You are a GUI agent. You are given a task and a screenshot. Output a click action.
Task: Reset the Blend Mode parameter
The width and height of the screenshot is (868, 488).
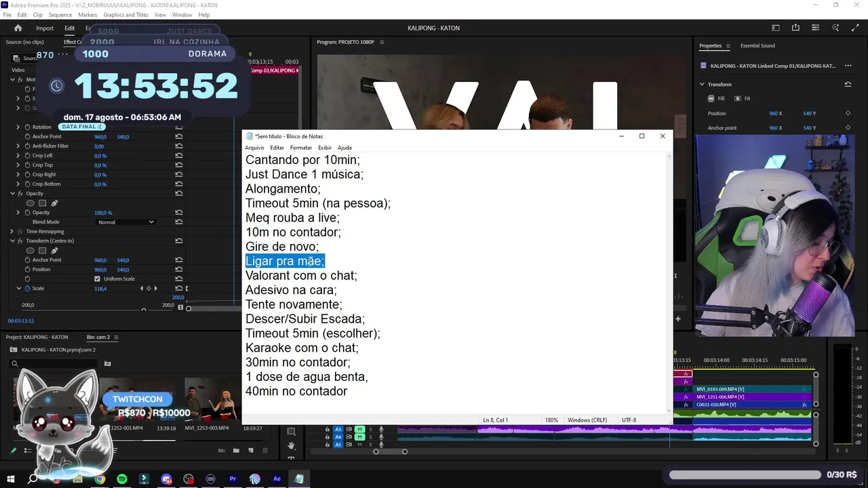[179, 222]
